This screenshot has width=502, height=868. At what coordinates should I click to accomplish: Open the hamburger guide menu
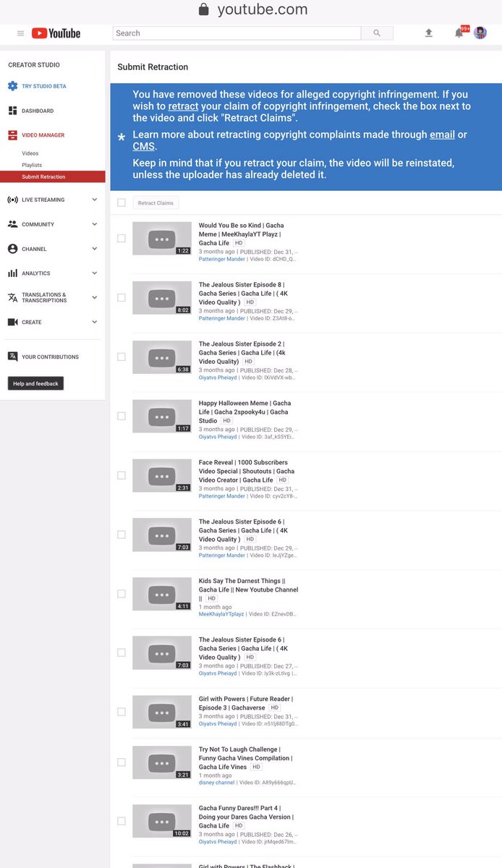[x=20, y=33]
